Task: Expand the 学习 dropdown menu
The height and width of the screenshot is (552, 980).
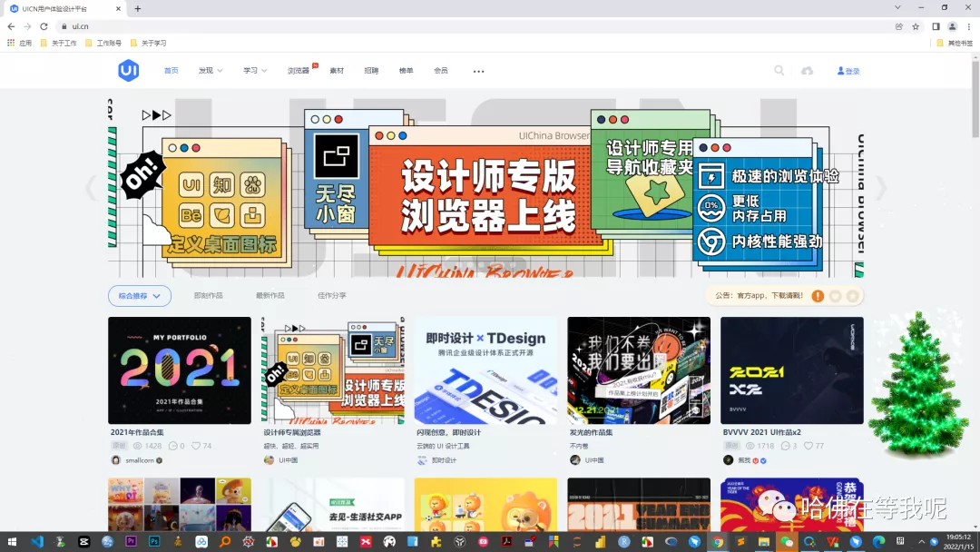Action: (x=254, y=71)
